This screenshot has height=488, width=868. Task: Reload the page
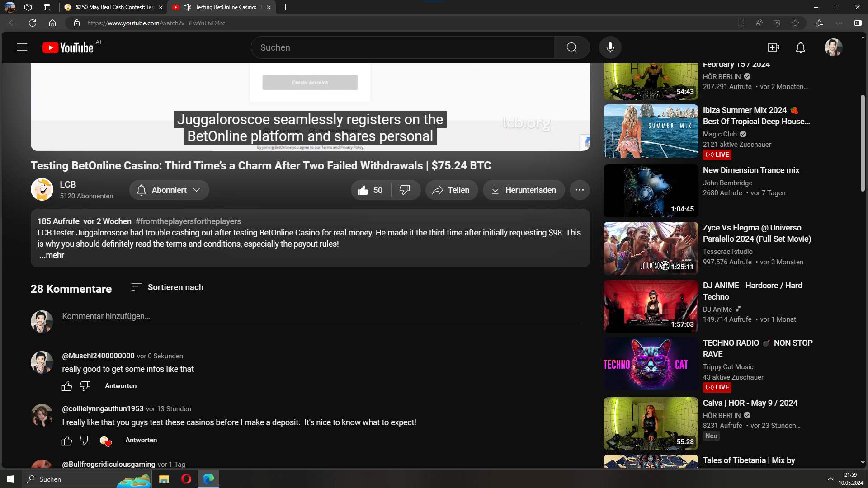33,23
